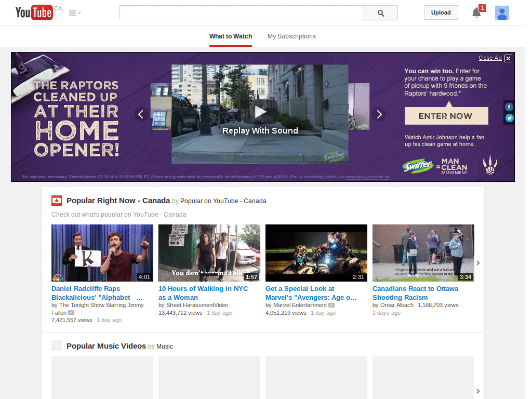Click the Raptors claw logo
The image size is (532, 399).
pyautogui.click(x=490, y=165)
